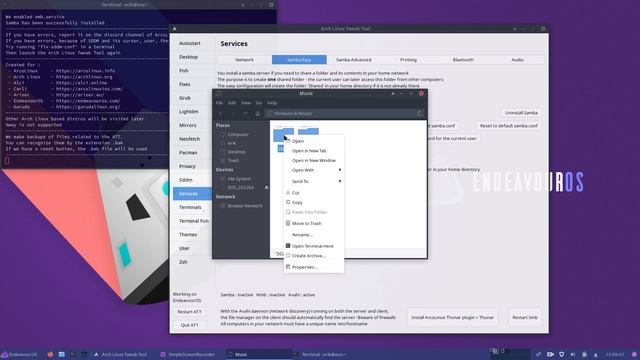Reload the folder in Thunar path bar
640x360 pixels.
coord(419,113)
